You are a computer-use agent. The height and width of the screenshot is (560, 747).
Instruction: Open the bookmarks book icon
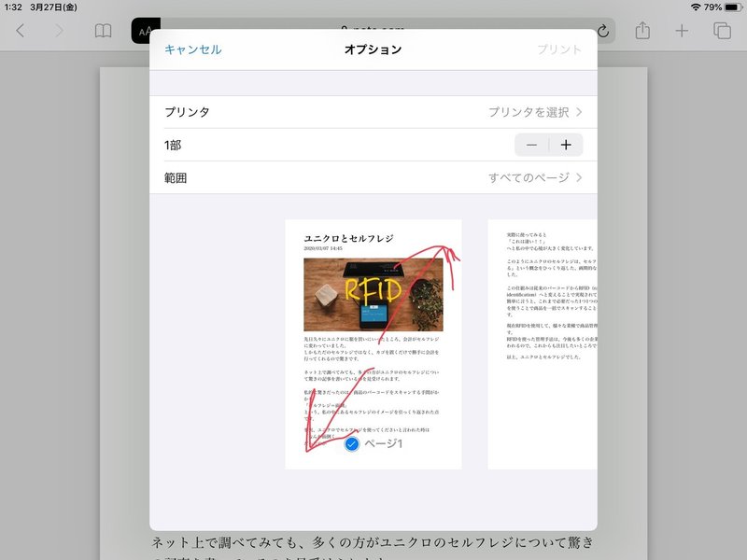103,31
